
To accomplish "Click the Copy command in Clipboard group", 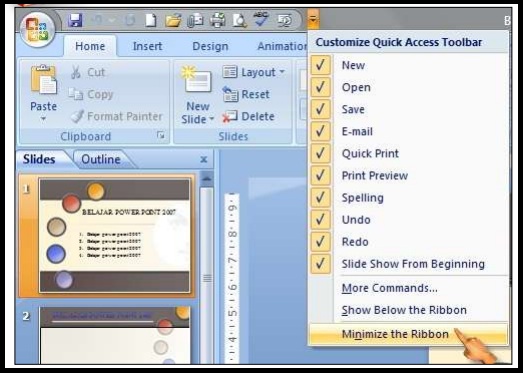I will click(91, 94).
